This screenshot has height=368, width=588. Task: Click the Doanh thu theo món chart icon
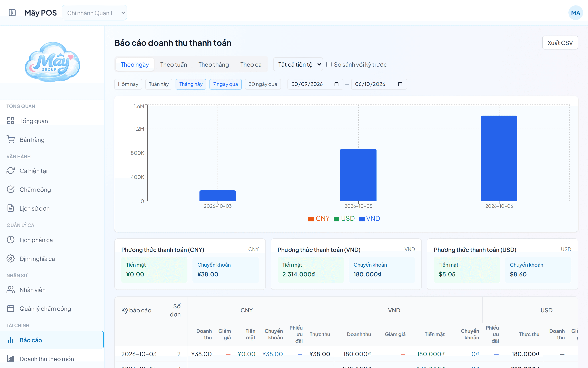[x=10, y=359]
